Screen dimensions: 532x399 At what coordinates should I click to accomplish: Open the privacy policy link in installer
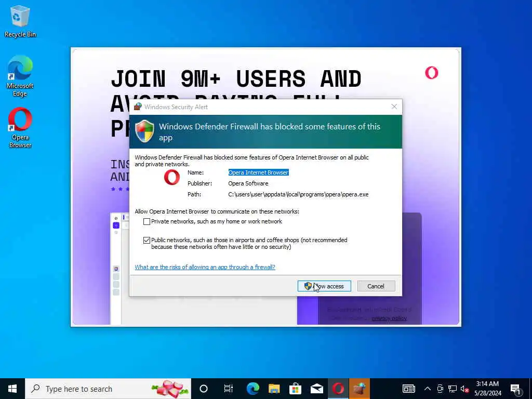tap(389, 318)
